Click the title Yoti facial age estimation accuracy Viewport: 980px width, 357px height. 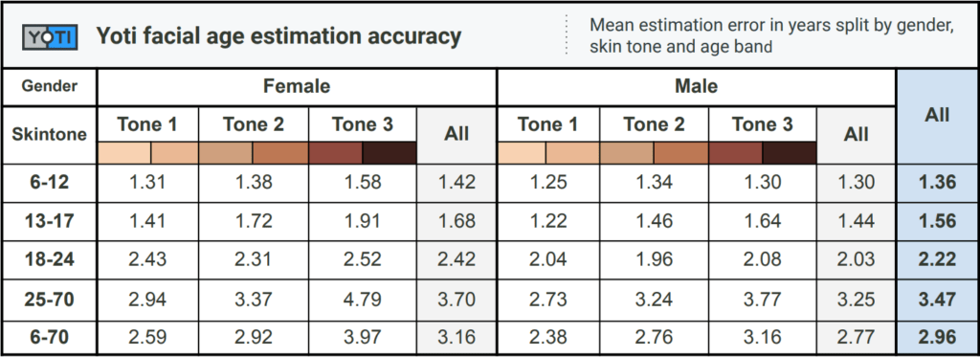click(x=278, y=36)
